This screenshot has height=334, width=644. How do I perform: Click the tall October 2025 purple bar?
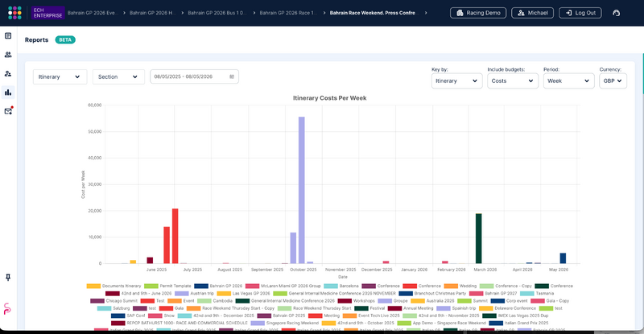tap(301, 190)
